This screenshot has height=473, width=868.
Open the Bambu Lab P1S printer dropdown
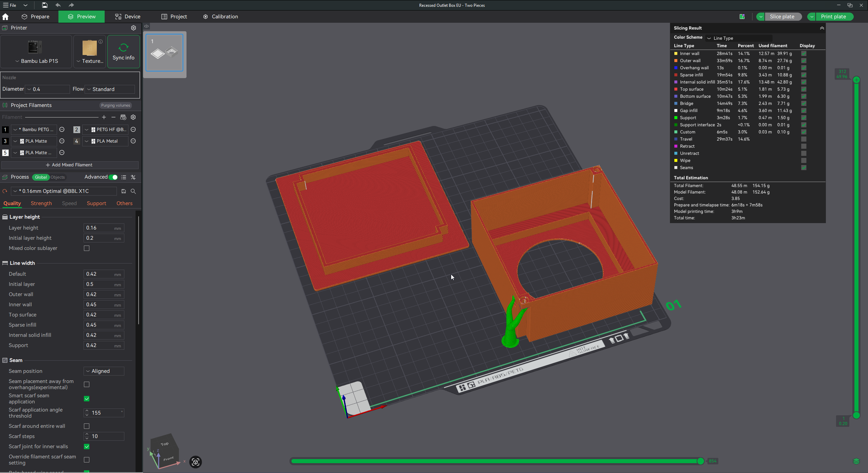coord(36,61)
